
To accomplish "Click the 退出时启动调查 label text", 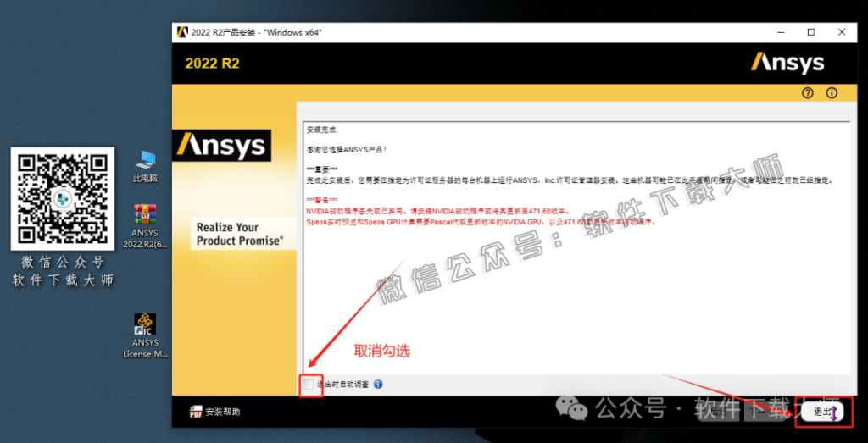I will [x=343, y=385].
